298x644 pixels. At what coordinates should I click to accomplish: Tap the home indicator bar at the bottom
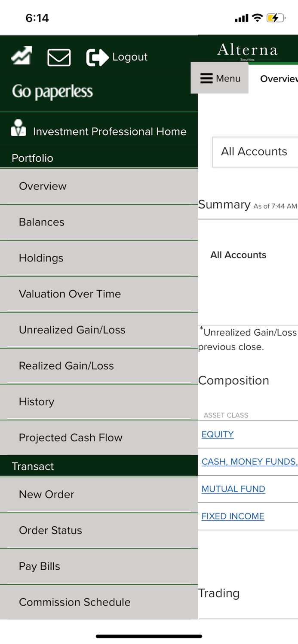pyautogui.click(x=149, y=636)
